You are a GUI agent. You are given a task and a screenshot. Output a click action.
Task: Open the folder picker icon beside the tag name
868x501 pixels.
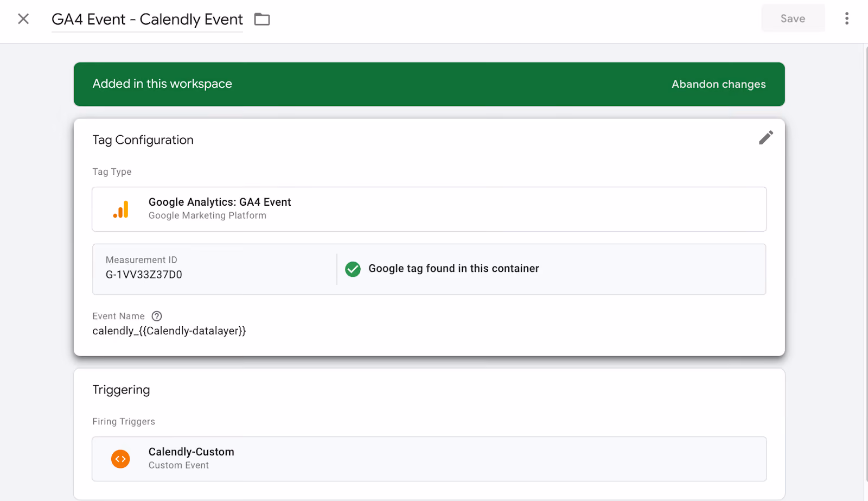(262, 20)
